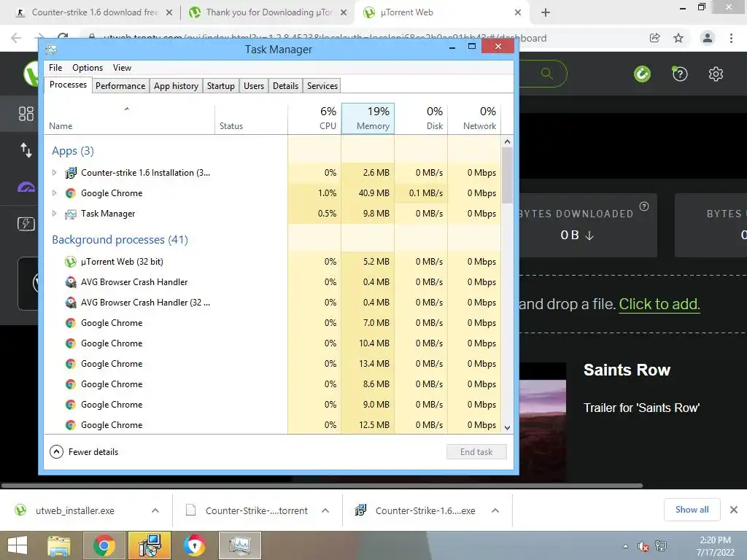The image size is (747, 560).
Task: Open the View menu in Task Manager
Action: click(122, 68)
